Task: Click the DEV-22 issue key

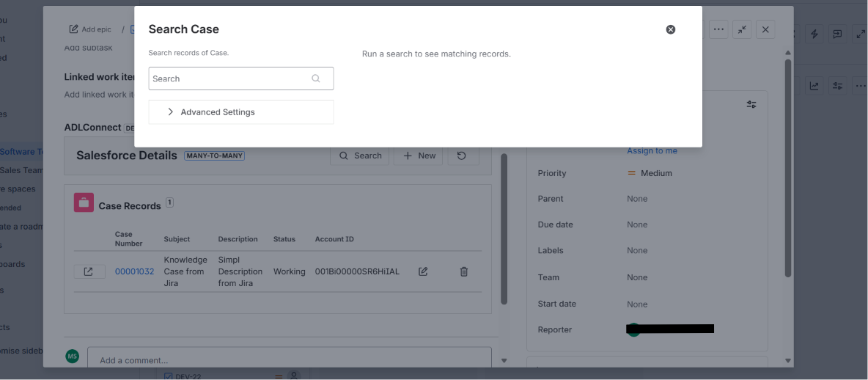Action: tap(188, 376)
